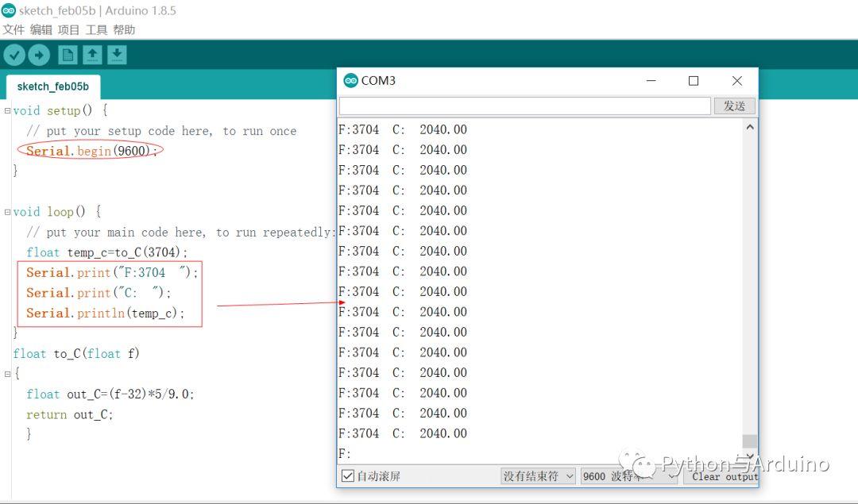The height and width of the screenshot is (504, 858).
Task: Click the Serial.println(temp_c) line
Action: (105, 313)
